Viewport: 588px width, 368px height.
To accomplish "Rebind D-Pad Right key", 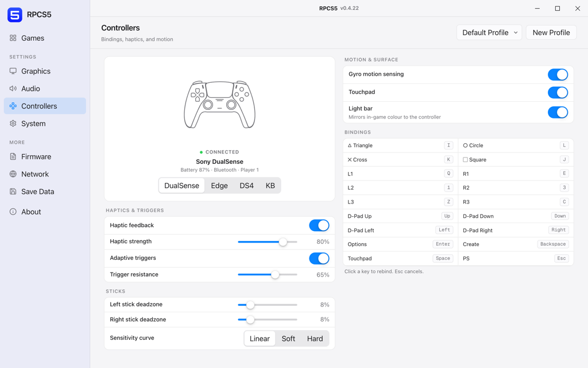I will [558, 230].
